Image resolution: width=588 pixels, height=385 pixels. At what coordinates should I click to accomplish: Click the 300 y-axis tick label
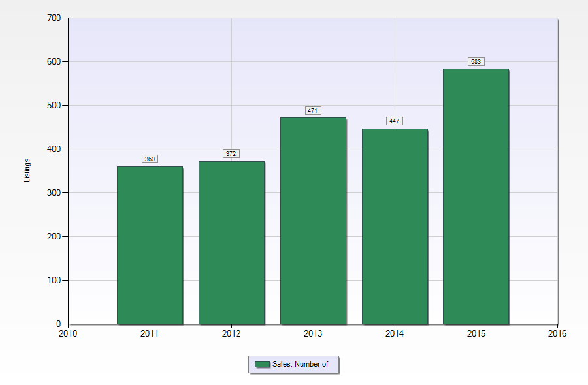pyautogui.click(x=54, y=192)
